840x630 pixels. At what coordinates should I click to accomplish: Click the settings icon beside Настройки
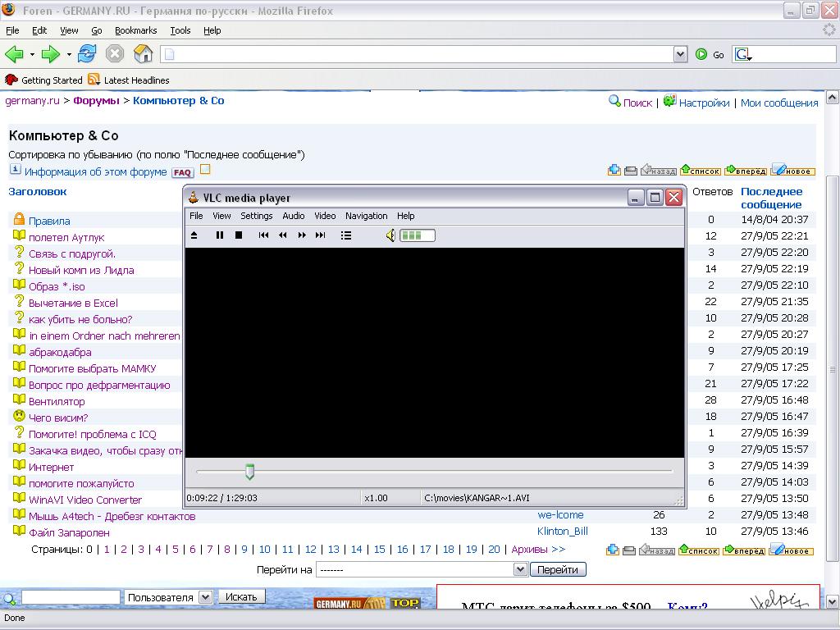669,100
